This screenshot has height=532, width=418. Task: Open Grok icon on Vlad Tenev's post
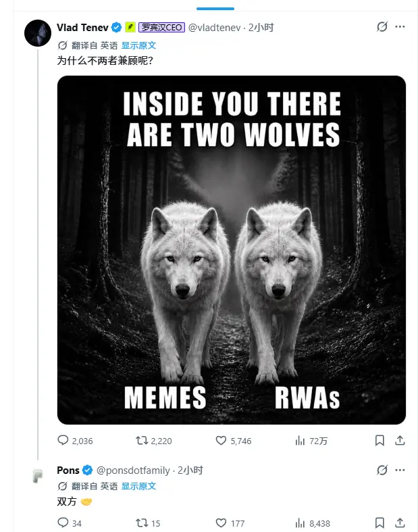point(382,27)
